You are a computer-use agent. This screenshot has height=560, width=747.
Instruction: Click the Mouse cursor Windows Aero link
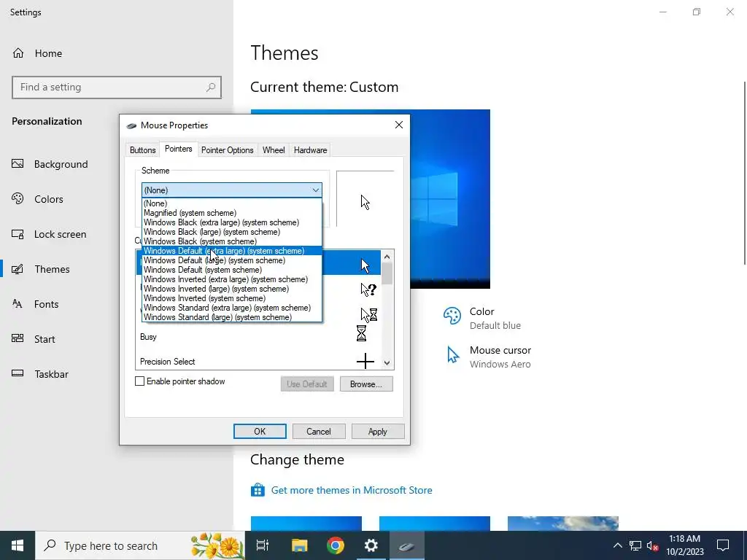pos(500,357)
